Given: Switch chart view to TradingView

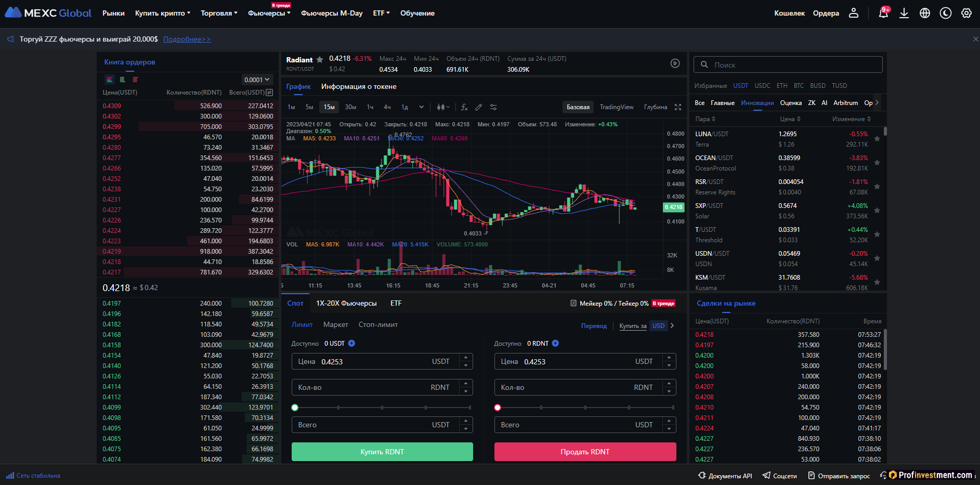Looking at the screenshot, I should [617, 107].
